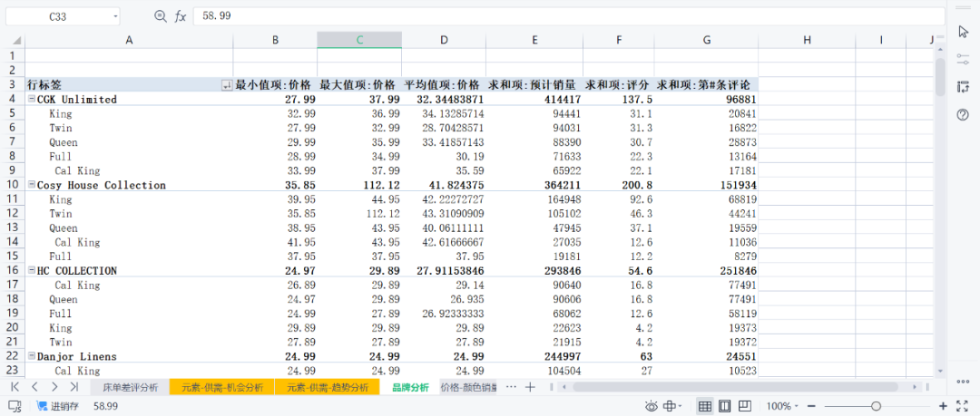980x416 pixels.
Task: Select cell with value 200.8
Action: pos(619,185)
